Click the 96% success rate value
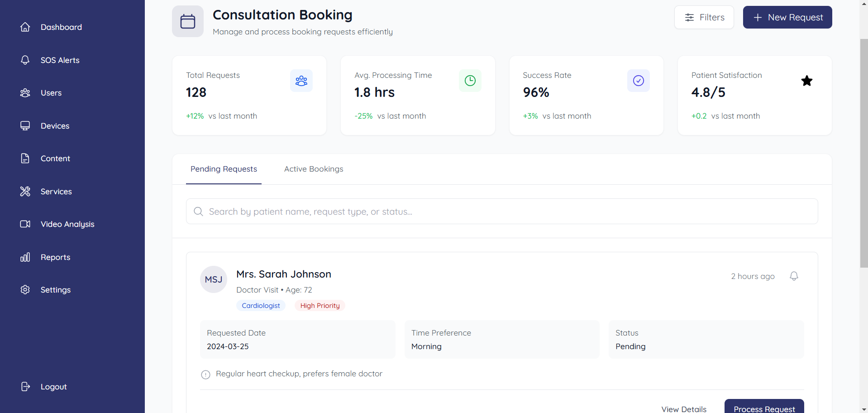The width and height of the screenshot is (868, 413). [x=536, y=92]
